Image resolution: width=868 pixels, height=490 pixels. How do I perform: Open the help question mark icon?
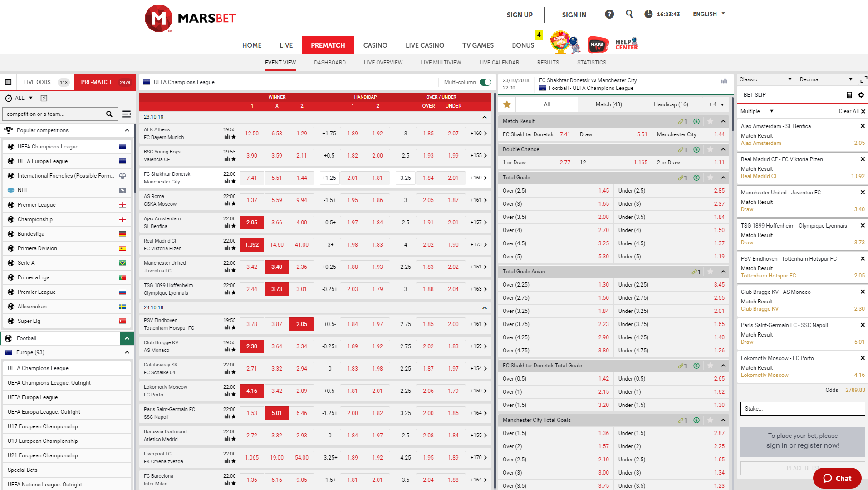[609, 15]
